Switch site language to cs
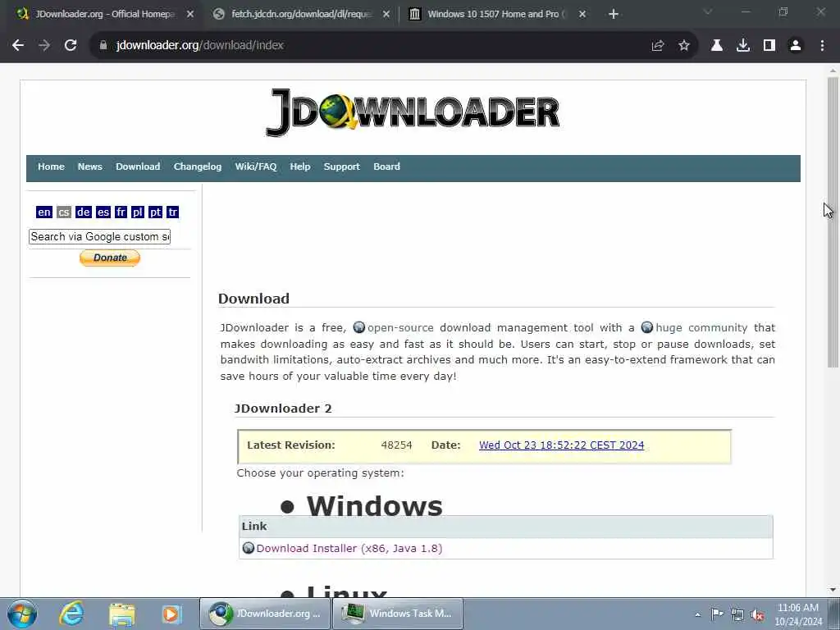Image resolution: width=840 pixels, height=630 pixels. coord(64,212)
